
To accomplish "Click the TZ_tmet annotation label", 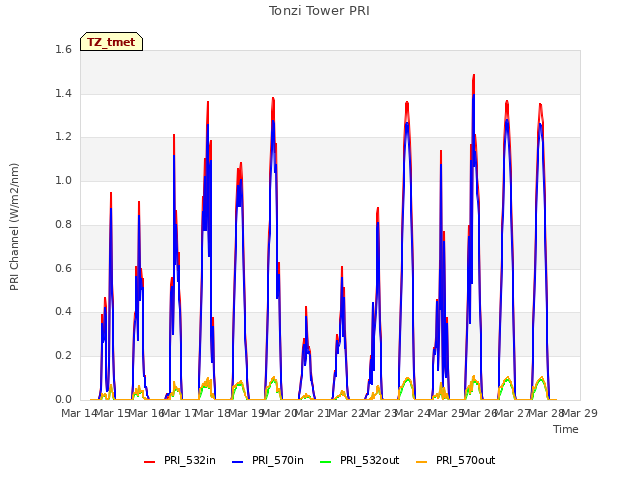I will pyautogui.click(x=111, y=42).
